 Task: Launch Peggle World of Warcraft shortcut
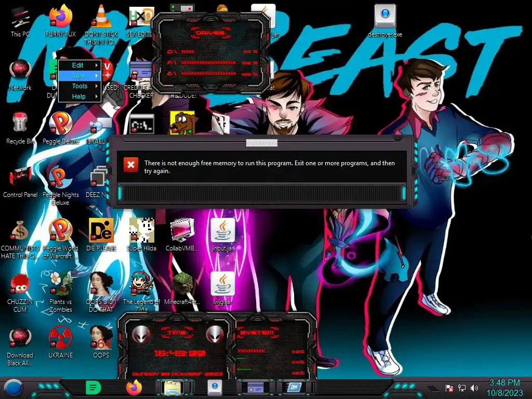60,239
